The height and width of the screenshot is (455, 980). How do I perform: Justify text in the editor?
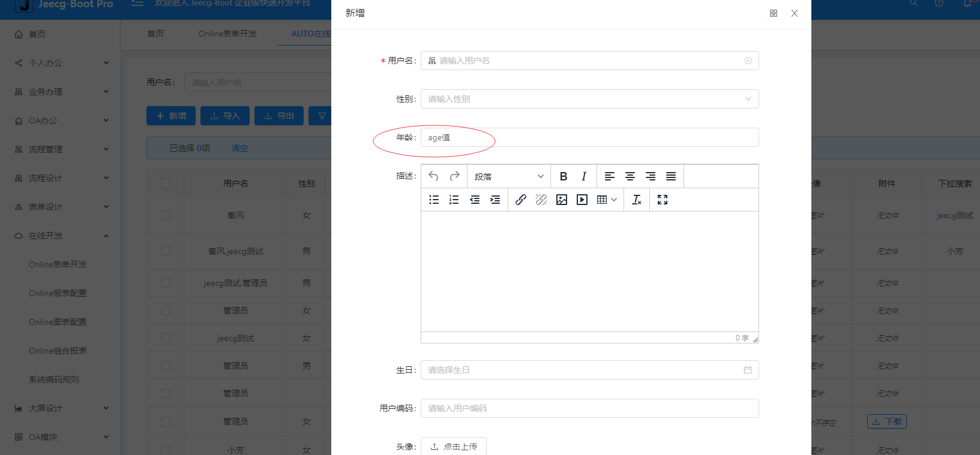point(671,176)
